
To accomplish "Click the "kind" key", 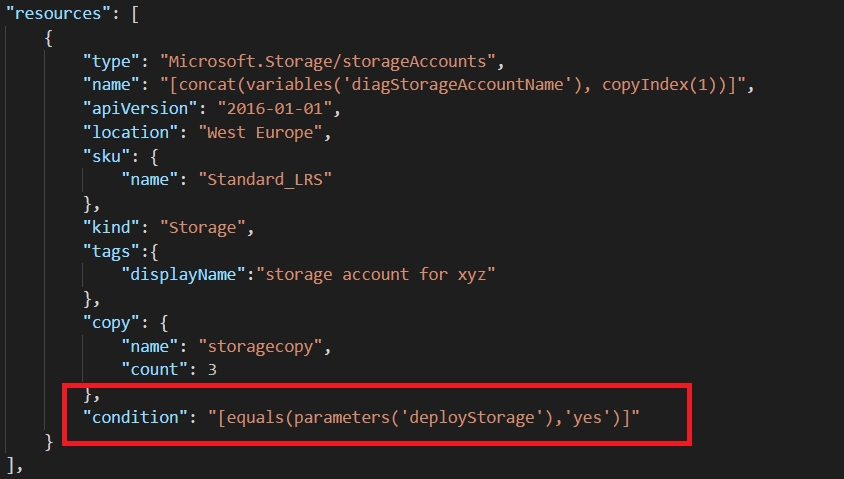I will pyautogui.click(x=111, y=227).
